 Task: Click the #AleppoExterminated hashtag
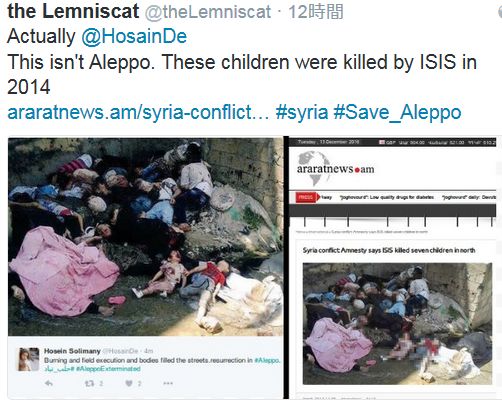108,369
